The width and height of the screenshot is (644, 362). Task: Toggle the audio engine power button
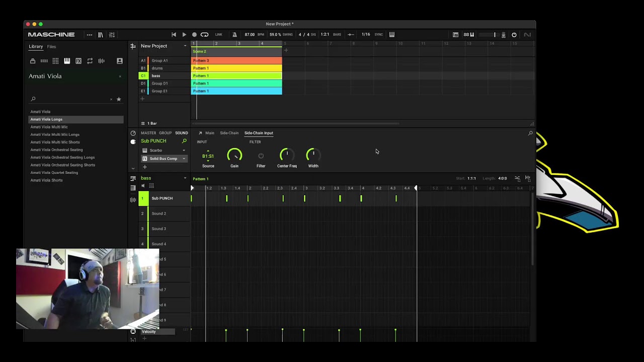(514, 35)
